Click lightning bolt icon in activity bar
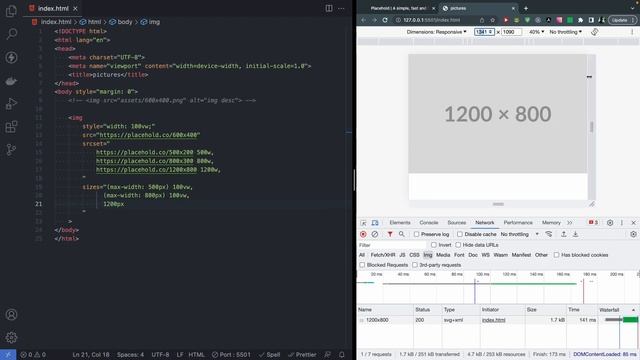This screenshot has height=360, width=640. [11, 57]
